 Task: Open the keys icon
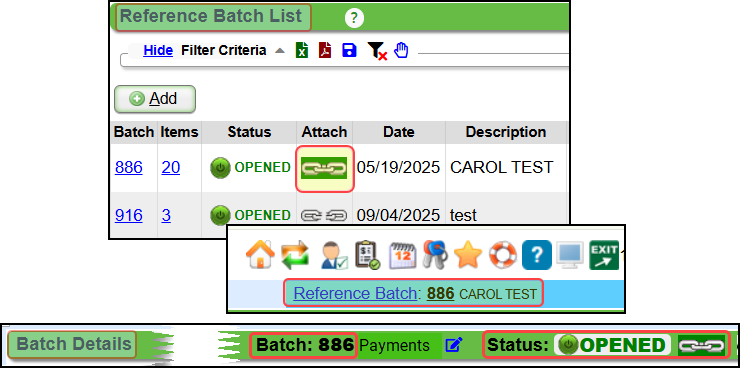click(435, 255)
